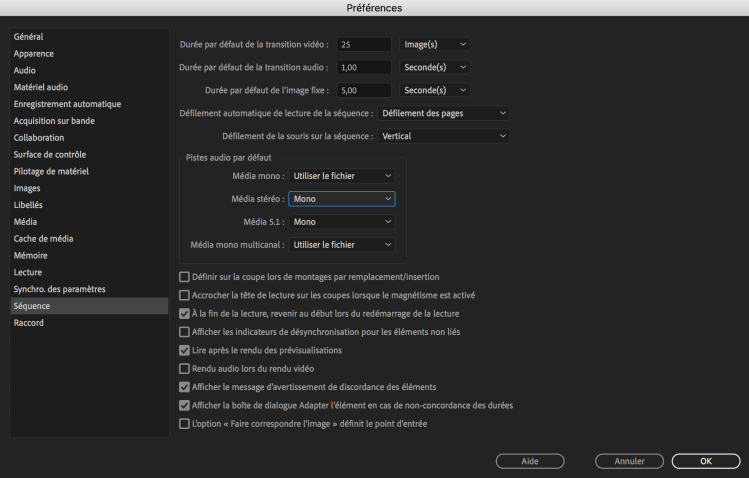Screen dimensions: 749x478
Task: Expand the Média mono dropdown
Action: (x=342, y=176)
